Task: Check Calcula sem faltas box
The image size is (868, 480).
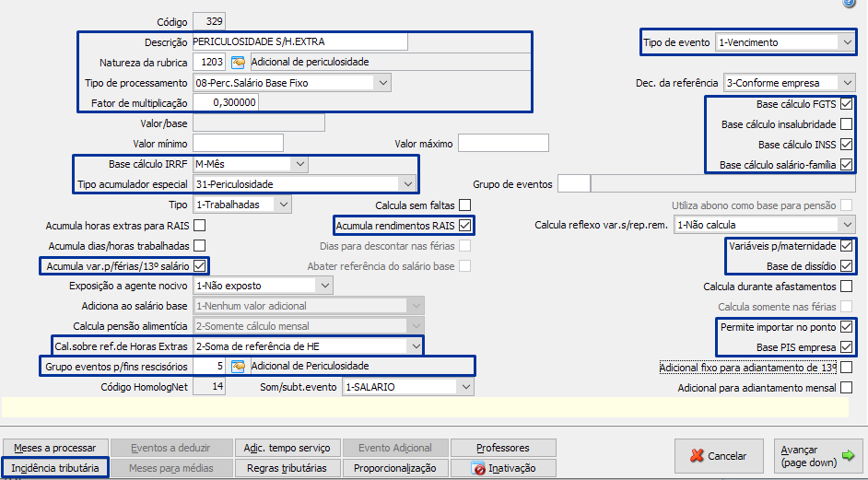Action: click(x=465, y=205)
